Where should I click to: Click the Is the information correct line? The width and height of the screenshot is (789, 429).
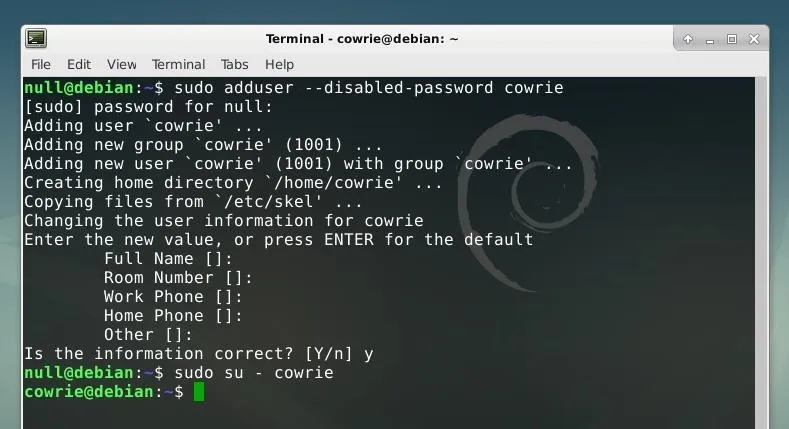199,354
